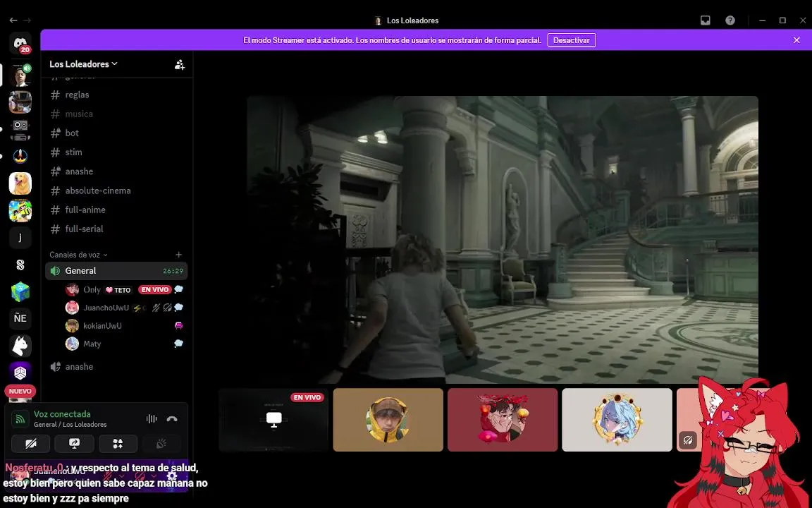Open the purple cube logo server icon

(20, 373)
